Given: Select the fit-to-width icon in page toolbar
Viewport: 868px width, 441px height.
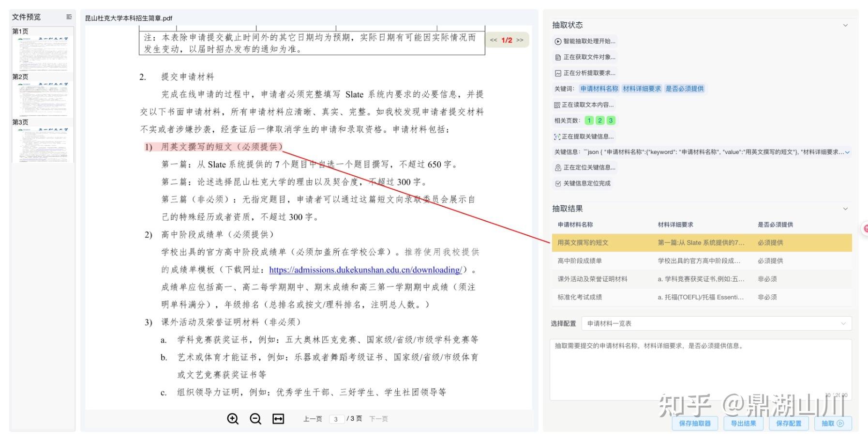Looking at the screenshot, I should (278, 419).
